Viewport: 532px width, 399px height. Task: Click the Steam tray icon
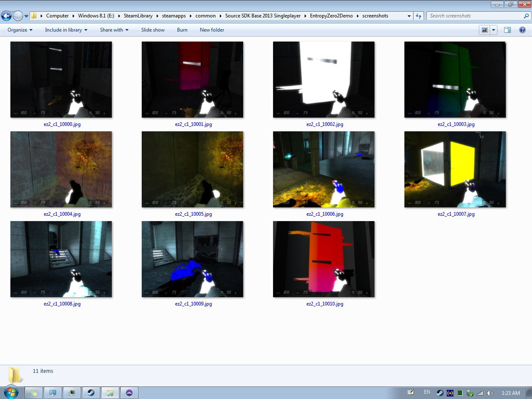(x=440, y=393)
